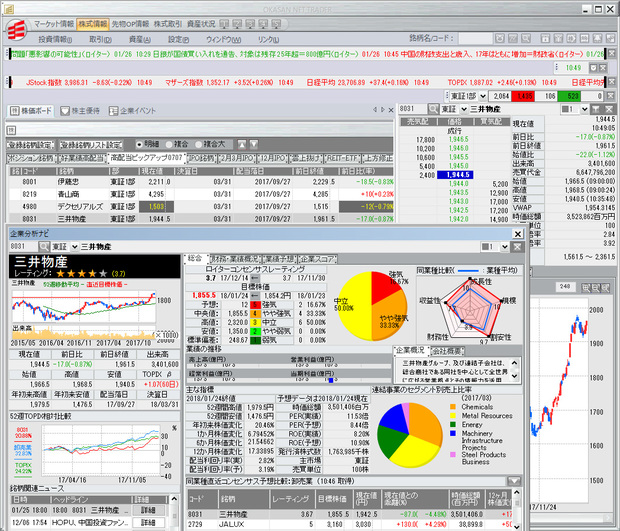Open the 株式取引 tab
Image resolution: width=620 pixels, height=531 pixels.
[168, 24]
